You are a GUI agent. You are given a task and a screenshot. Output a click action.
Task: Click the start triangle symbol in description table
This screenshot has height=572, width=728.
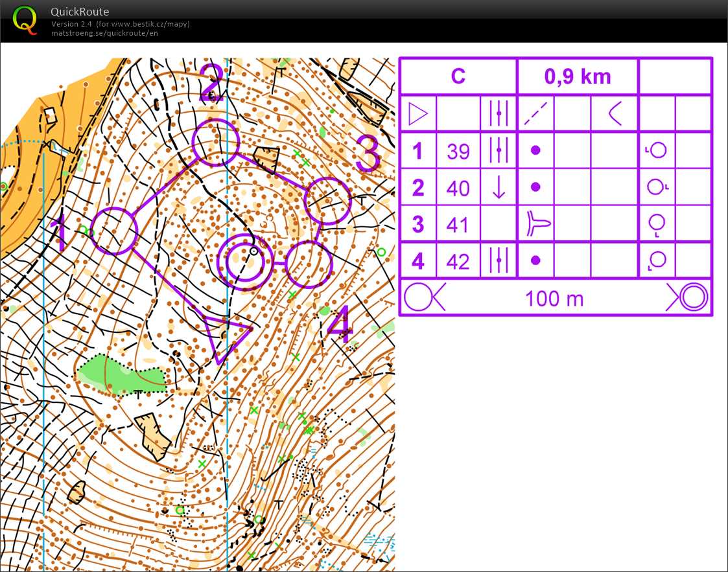[418, 114]
